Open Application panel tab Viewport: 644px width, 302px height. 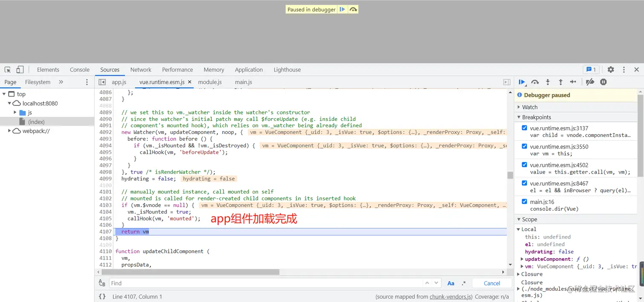click(249, 70)
